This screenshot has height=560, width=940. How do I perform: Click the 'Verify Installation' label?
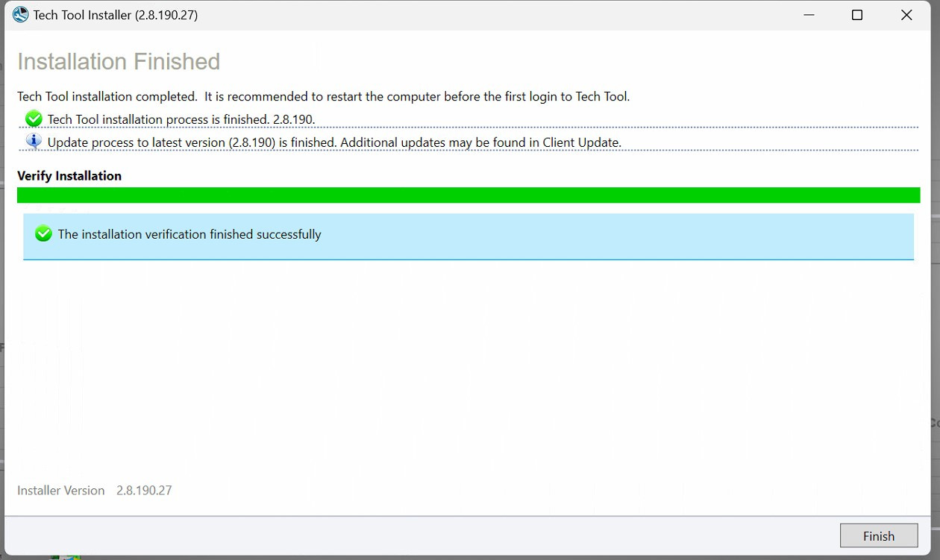coord(69,176)
